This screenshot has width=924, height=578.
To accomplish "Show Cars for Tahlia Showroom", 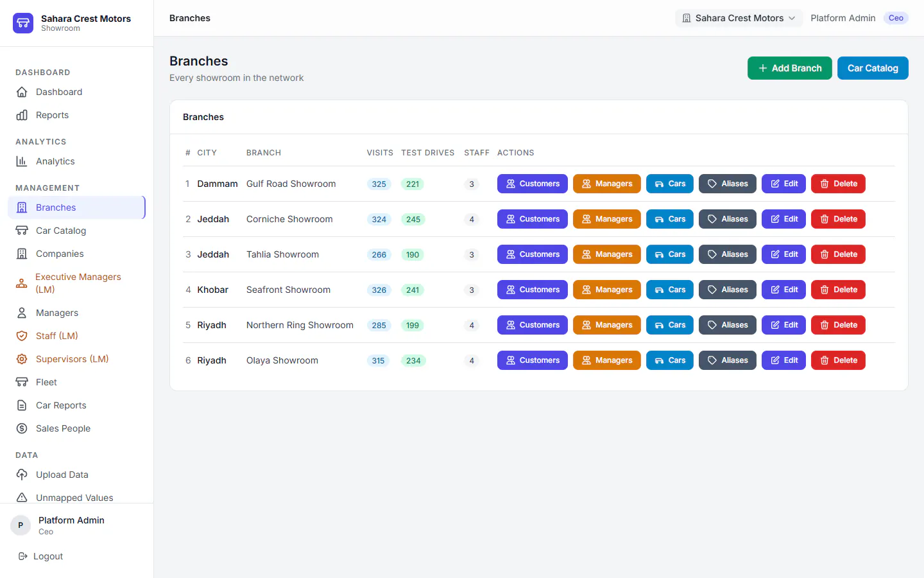I will pos(670,254).
